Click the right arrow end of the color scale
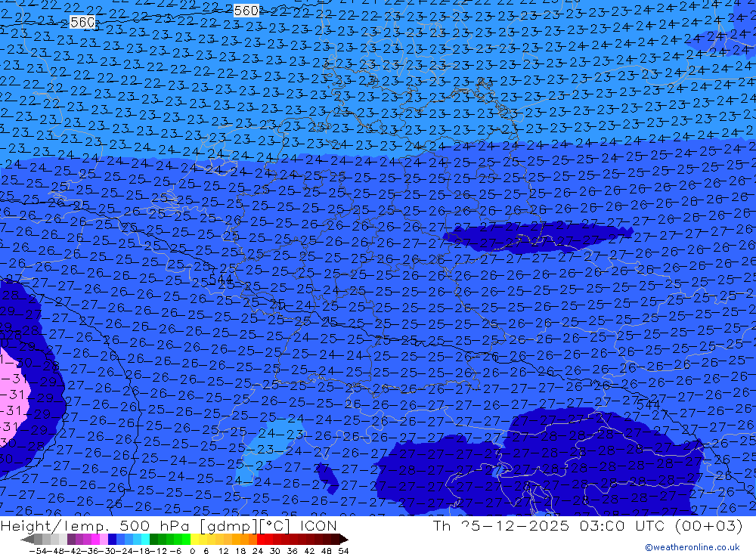The width and height of the screenshot is (756, 554). [344, 540]
